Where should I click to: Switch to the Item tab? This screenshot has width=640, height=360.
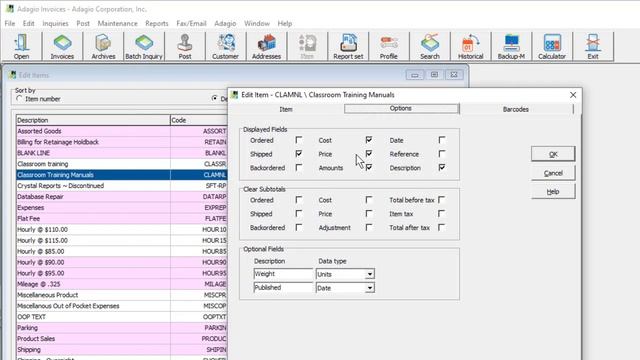point(286,109)
